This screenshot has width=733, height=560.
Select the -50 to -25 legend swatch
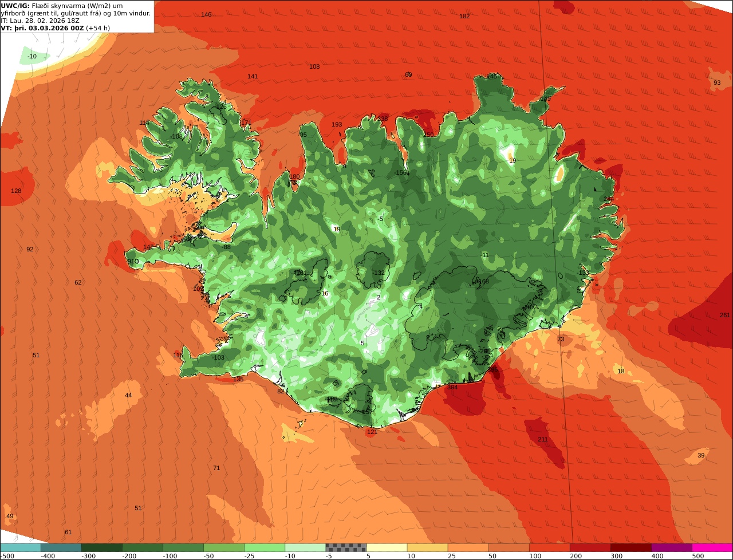coord(224,547)
